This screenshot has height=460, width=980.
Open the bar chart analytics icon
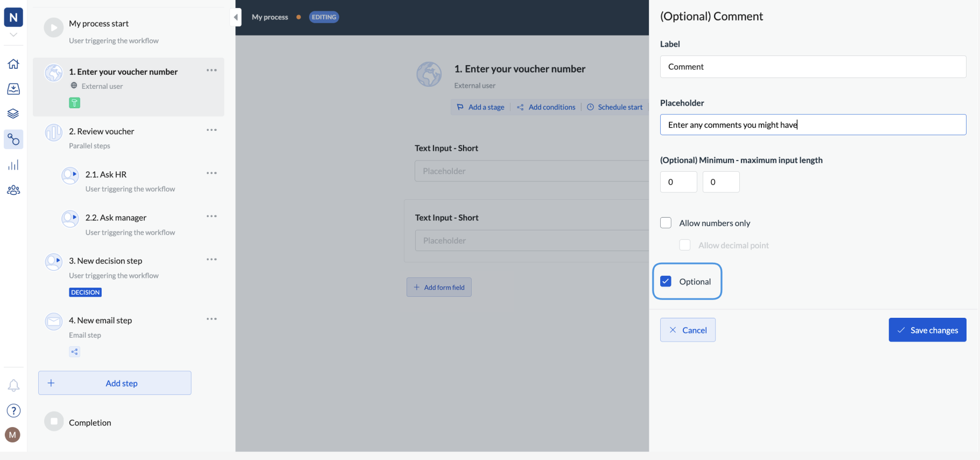click(x=13, y=165)
